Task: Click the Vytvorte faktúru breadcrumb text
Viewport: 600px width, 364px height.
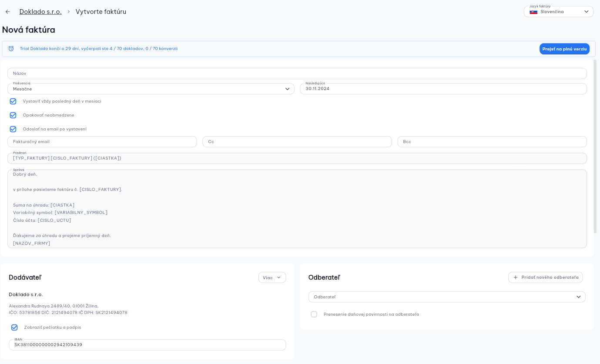Action: (x=101, y=12)
